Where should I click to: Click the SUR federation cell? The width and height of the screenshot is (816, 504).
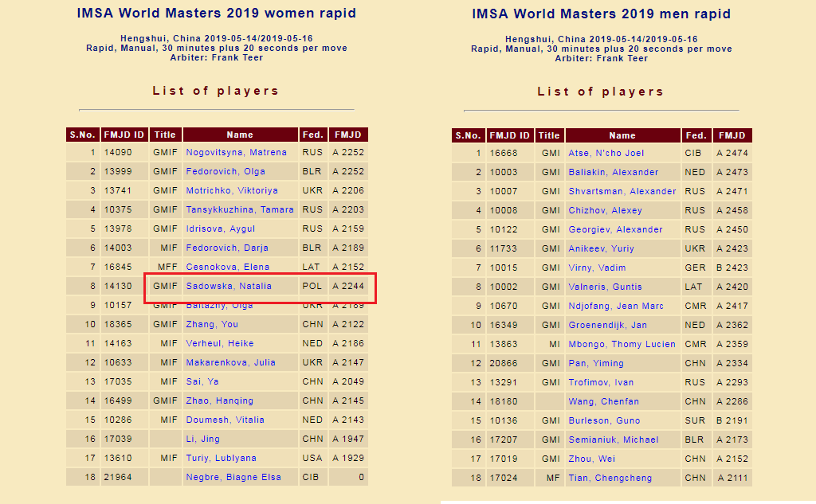(x=695, y=420)
